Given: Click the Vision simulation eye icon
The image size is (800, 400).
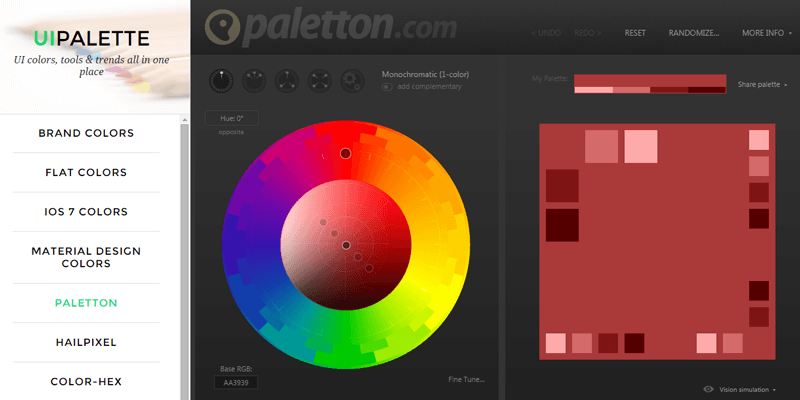Looking at the screenshot, I should 708,389.
